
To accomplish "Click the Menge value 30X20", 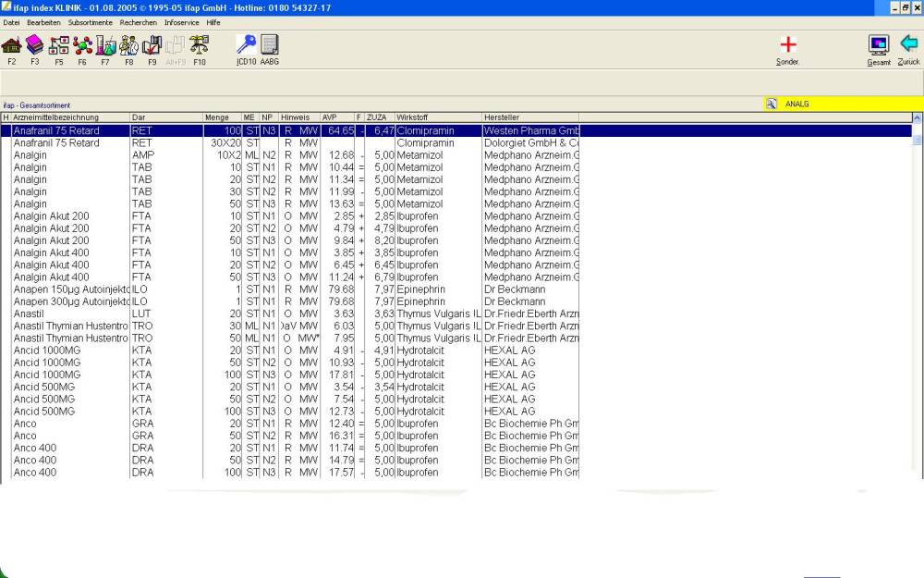I will click(x=226, y=143).
